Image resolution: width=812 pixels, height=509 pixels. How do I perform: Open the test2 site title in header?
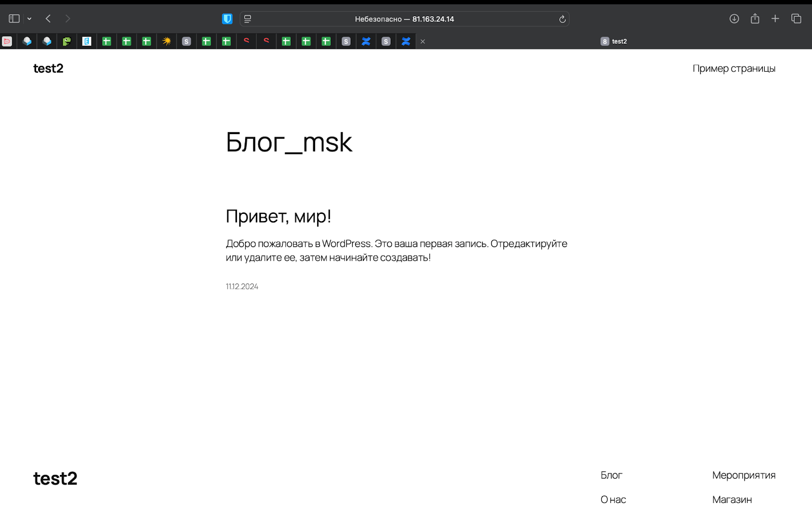point(48,69)
